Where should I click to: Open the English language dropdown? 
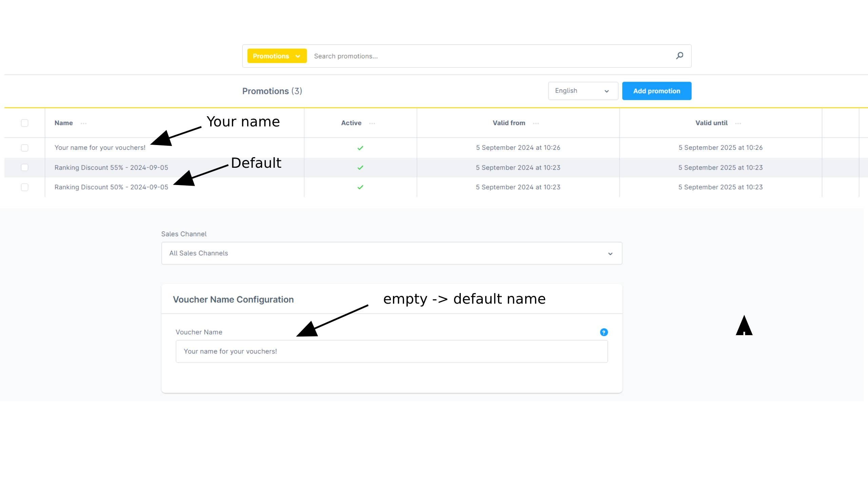click(x=583, y=91)
